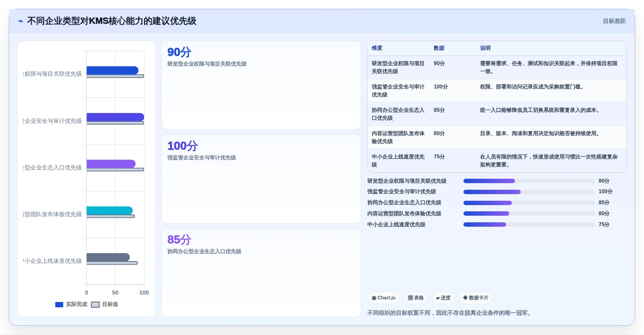Viewport: 644px width, 335px height.
Task: Click the blue 实际完成 legend color box
Action: tap(59, 305)
